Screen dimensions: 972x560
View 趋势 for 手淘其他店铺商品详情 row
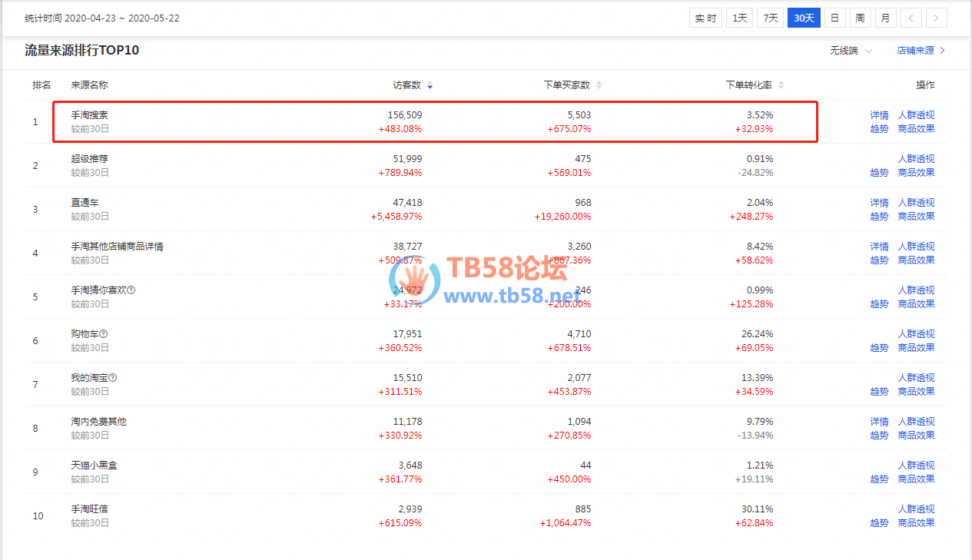point(879,260)
